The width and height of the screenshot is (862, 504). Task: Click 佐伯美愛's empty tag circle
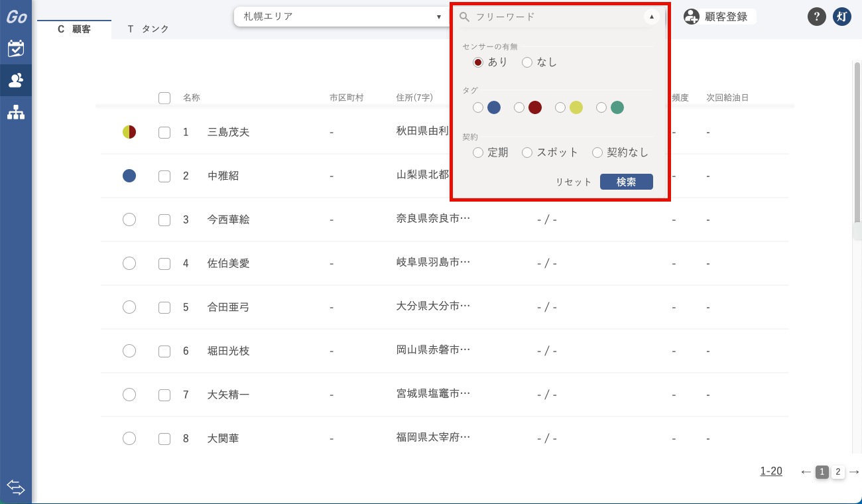pos(129,263)
